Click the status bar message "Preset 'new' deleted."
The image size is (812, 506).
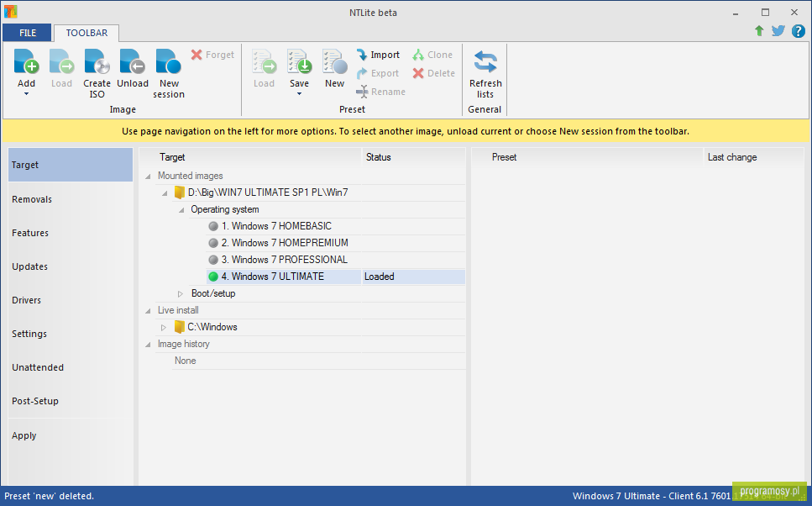50,496
